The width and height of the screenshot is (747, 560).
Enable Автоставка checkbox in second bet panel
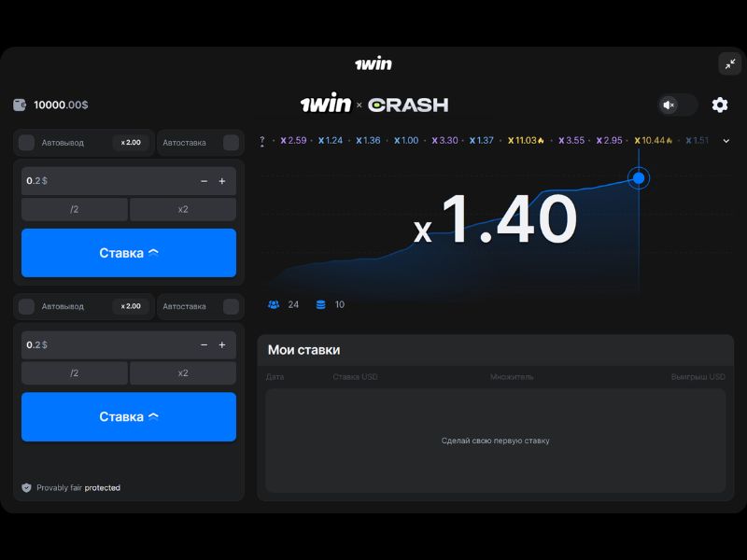point(231,306)
